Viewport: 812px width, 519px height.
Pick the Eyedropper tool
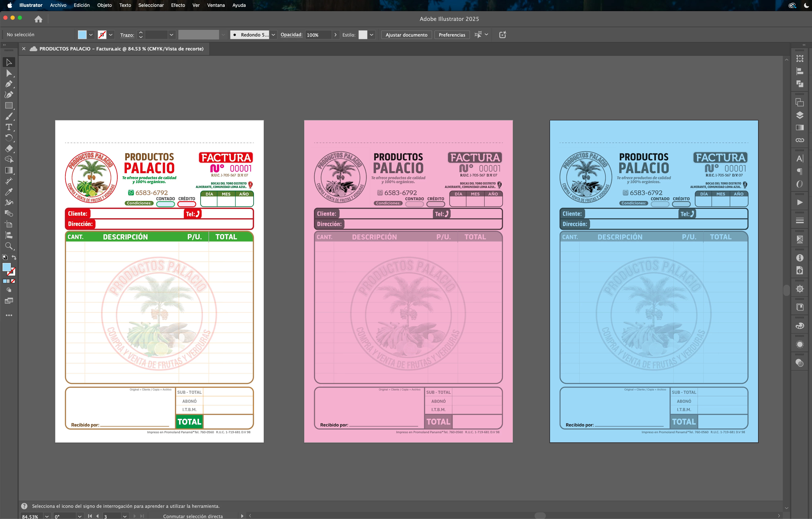pos(9,192)
